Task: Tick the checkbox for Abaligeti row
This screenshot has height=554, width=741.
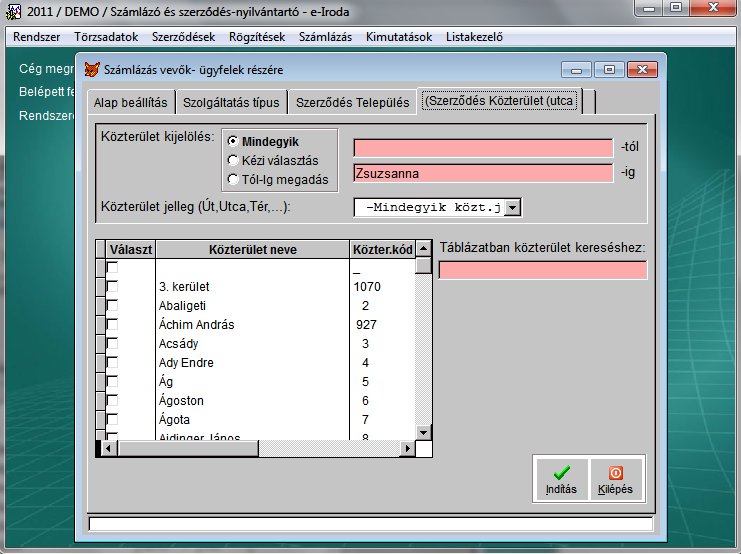Action: [x=112, y=306]
